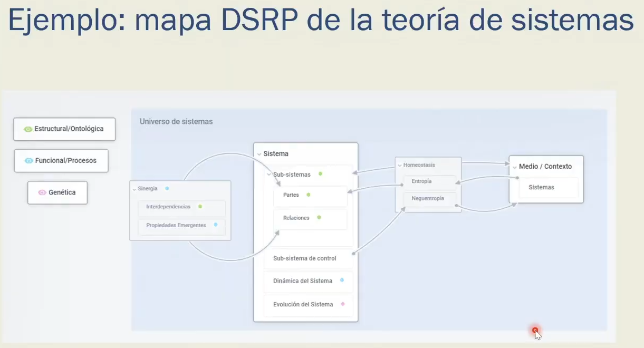Select the Neguentropía node
The height and width of the screenshot is (348, 644).
pyautogui.click(x=430, y=199)
